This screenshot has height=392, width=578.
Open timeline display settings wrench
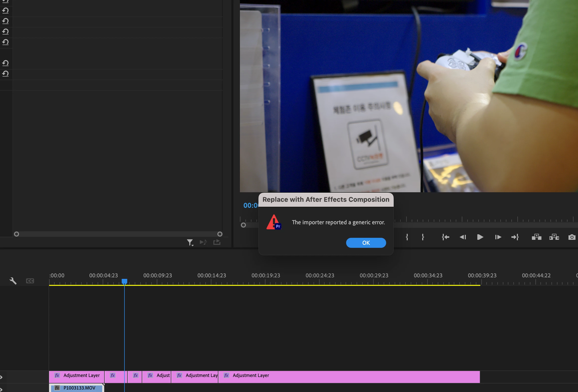click(x=13, y=281)
